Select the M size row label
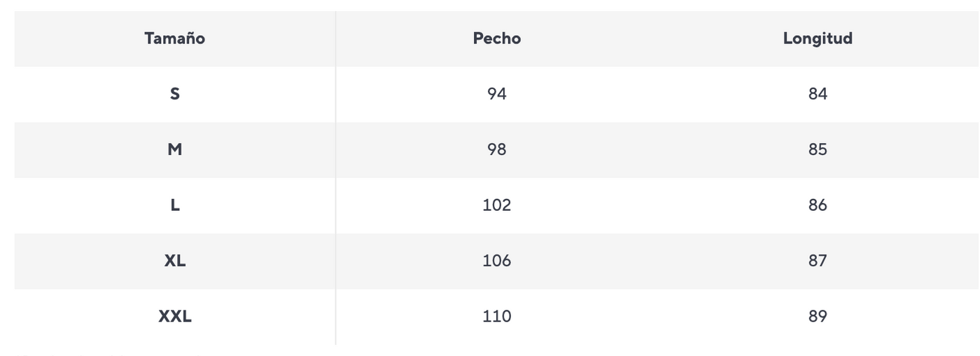Screen dimensions: 980x356 click(175, 149)
